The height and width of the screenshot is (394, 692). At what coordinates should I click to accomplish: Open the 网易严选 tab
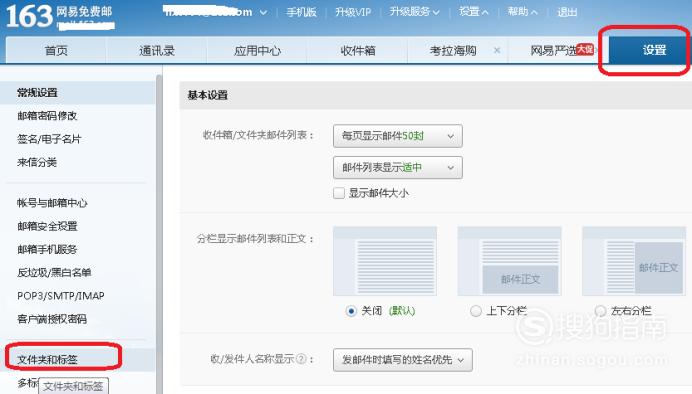coord(553,51)
